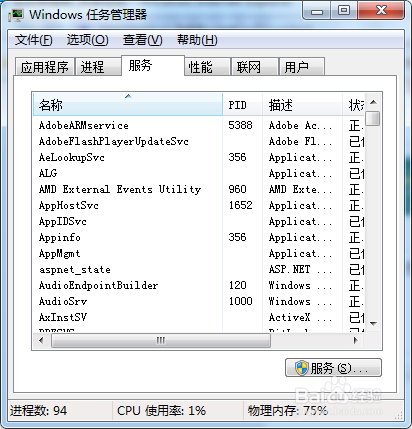
Task: Click the vertical scrollbar down arrow
Action: tap(373, 323)
